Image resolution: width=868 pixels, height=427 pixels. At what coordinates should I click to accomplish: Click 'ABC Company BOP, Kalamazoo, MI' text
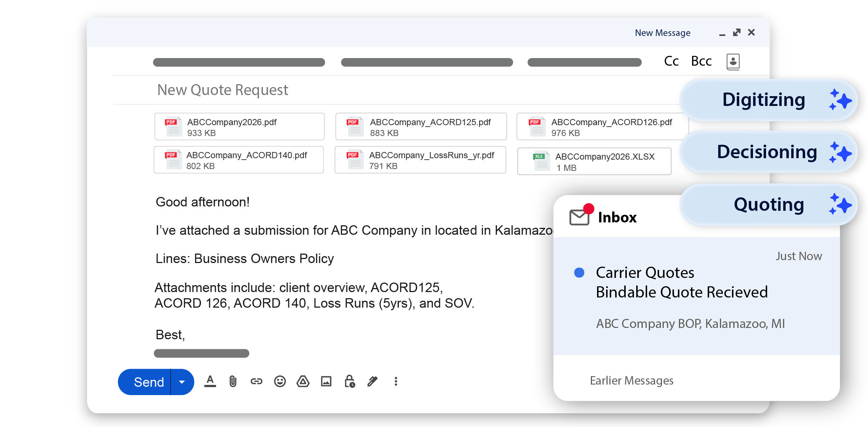click(690, 324)
